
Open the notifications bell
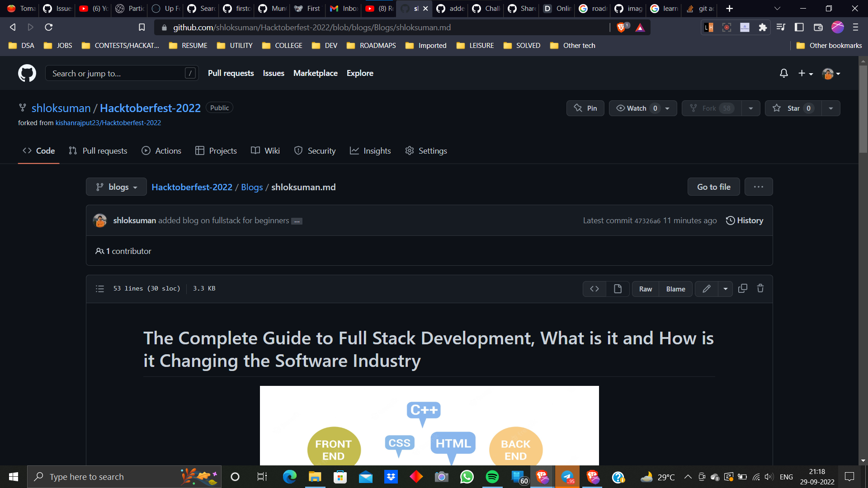click(x=783, y=73)
